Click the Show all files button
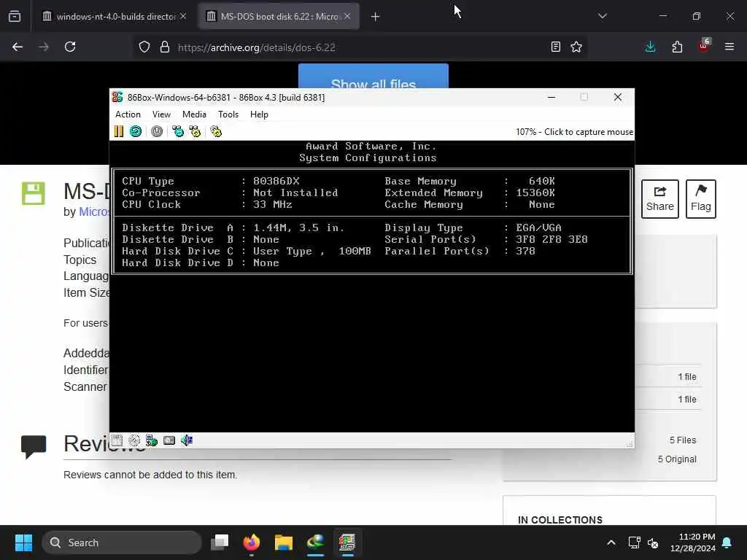The width and height of the screenshot is (747, 560). point(373,76)
